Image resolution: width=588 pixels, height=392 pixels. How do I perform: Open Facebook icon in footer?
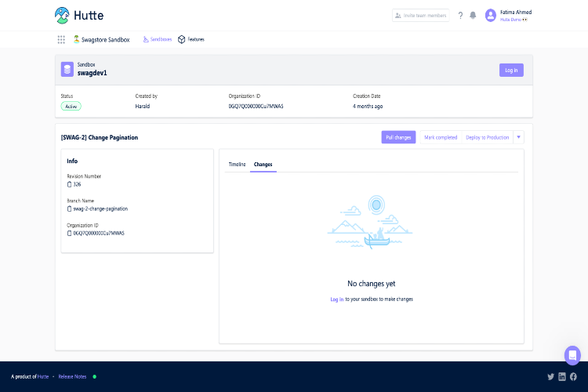pos(573,376)
